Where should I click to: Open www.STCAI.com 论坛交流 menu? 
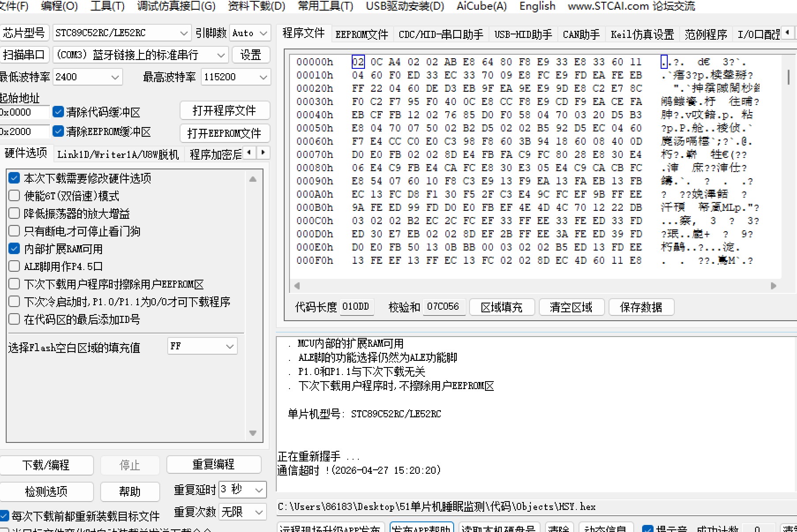coord(631,6)
